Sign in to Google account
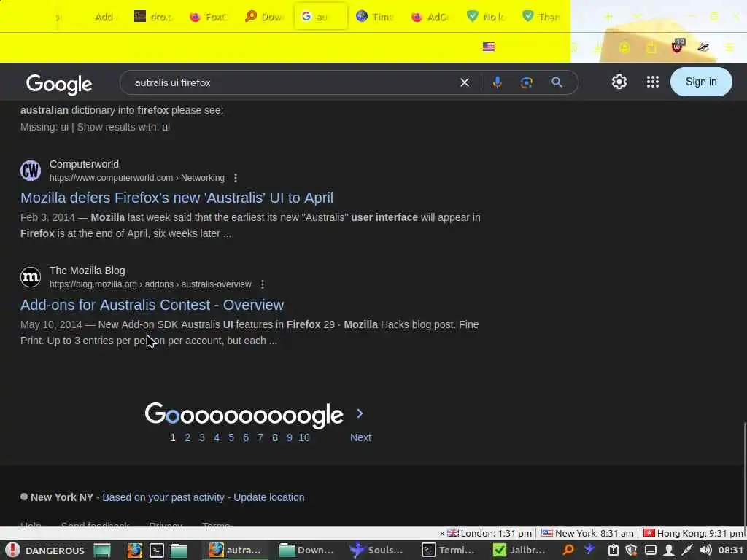747x560 pixels. 701,82
